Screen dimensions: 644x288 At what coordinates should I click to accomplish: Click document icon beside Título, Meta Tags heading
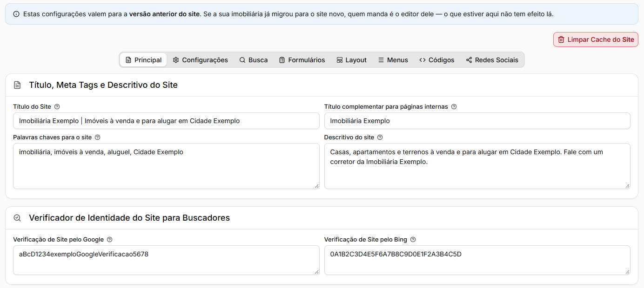coord(17,85)
